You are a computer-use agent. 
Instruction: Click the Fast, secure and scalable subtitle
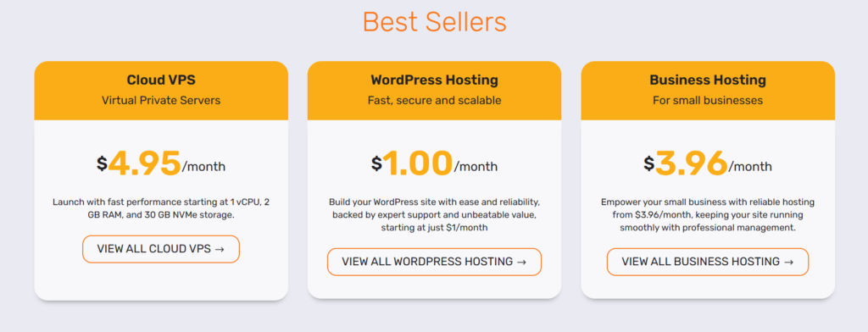point(435,101)
